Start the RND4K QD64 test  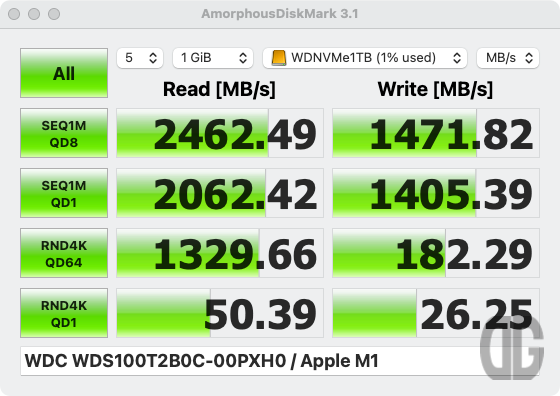(x=64, y=253)
